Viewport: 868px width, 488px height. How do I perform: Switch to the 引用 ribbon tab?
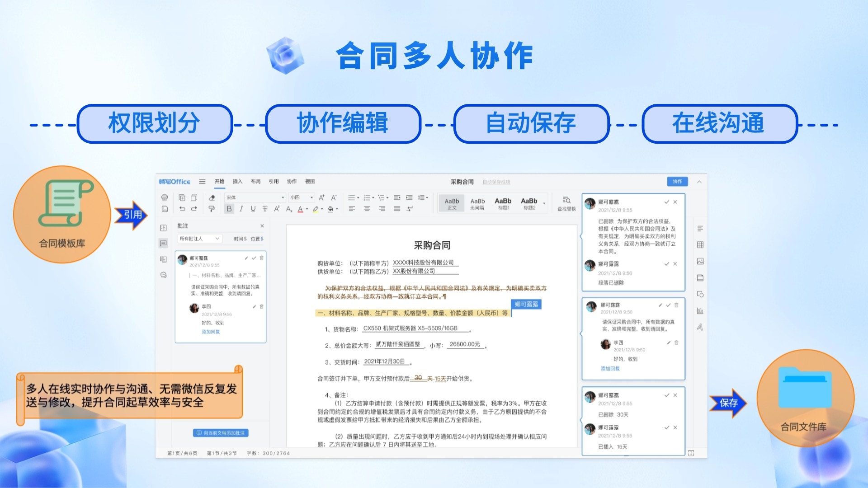[x=274, y=182]
